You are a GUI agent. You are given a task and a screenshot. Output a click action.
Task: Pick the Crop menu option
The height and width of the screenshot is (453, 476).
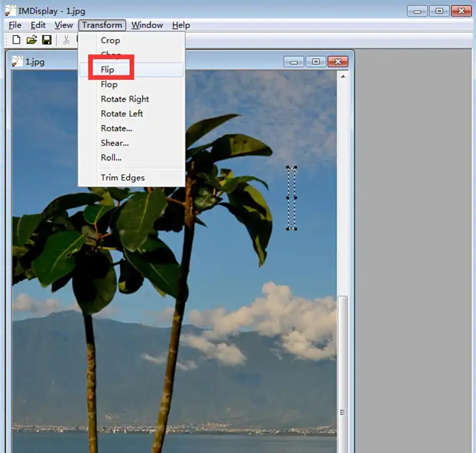coord(110,40)
